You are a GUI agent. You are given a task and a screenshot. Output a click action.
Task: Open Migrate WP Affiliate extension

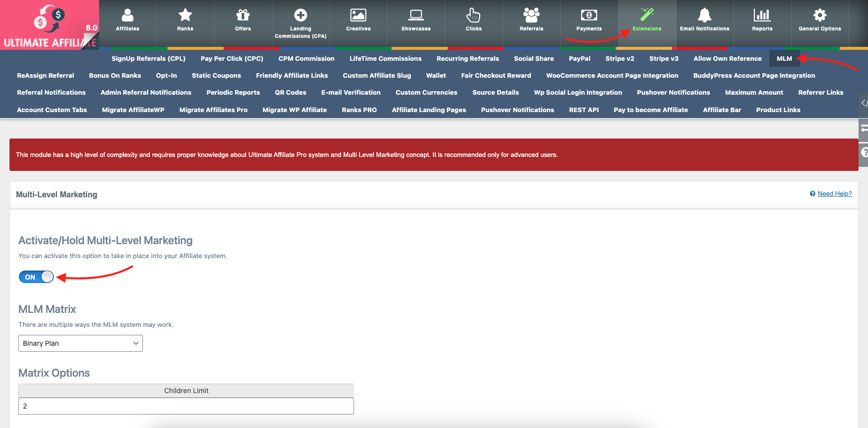(295, 110)
